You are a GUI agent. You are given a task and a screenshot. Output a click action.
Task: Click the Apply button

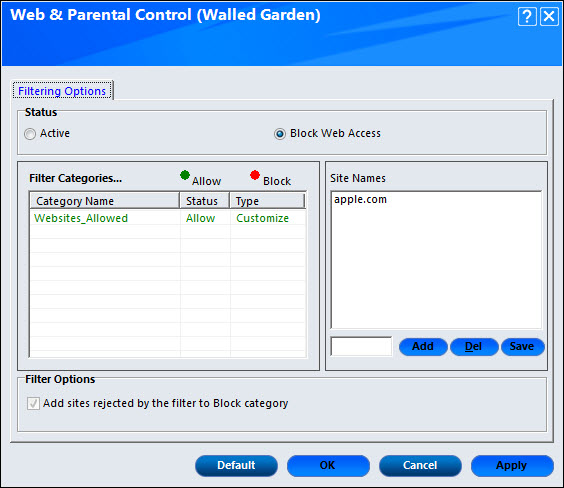tap(512, 466)
